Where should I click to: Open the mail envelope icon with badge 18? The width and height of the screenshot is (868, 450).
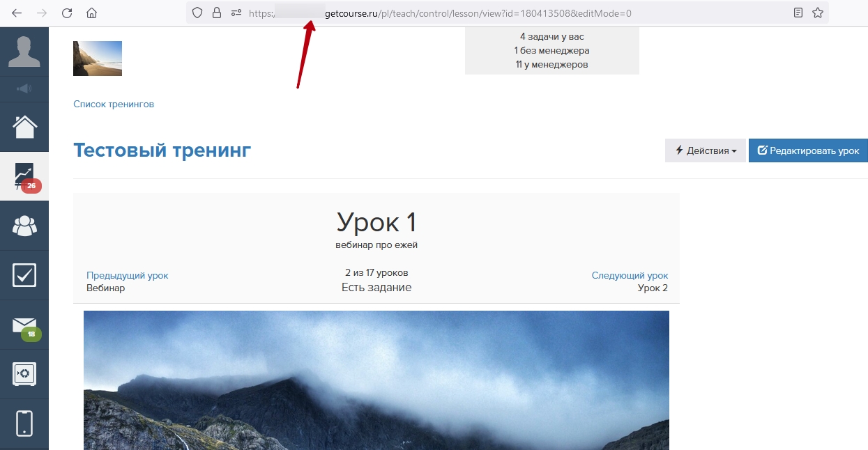tap(24, 325)
